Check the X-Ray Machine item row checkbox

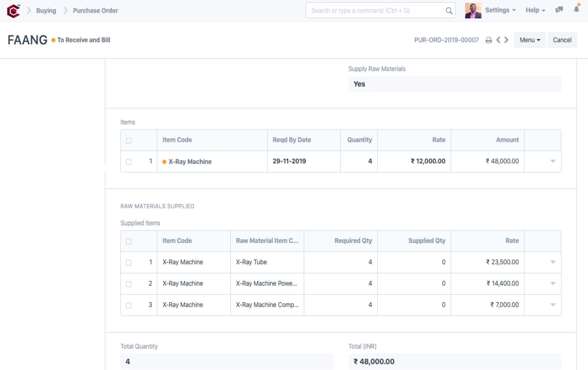tap(128, 162)
